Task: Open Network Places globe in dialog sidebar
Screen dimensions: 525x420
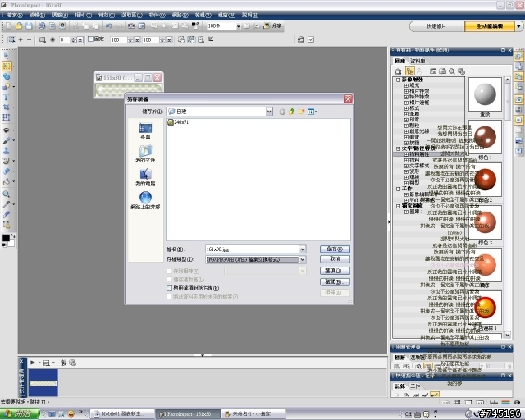Action: 145,200
